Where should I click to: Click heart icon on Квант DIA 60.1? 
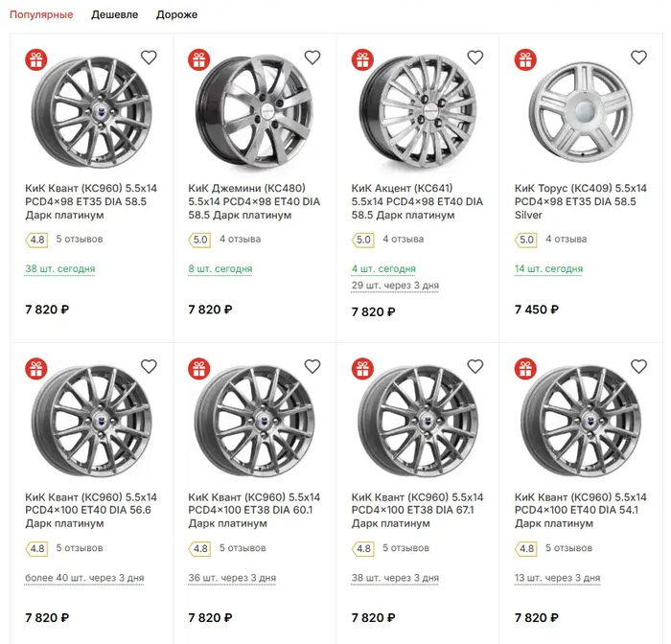click(x=312, y=366)
